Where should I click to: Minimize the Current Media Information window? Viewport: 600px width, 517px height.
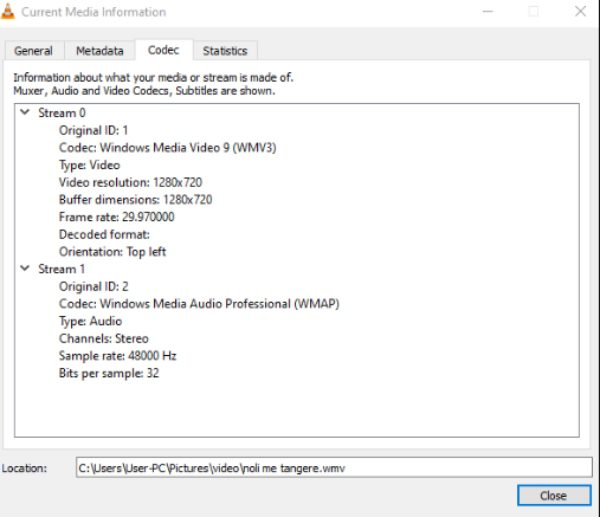click(x=488, y=11)
